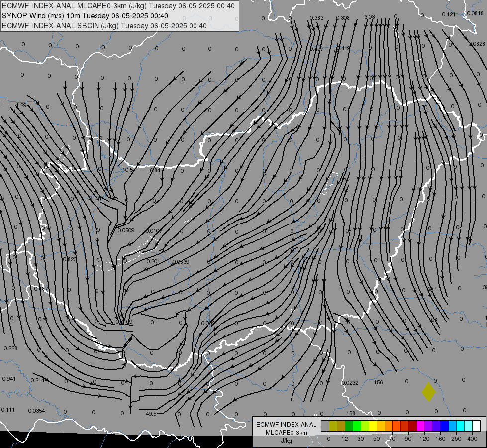
Task: Click the 120 tick label in legend
Action: [x=425, y=439]
